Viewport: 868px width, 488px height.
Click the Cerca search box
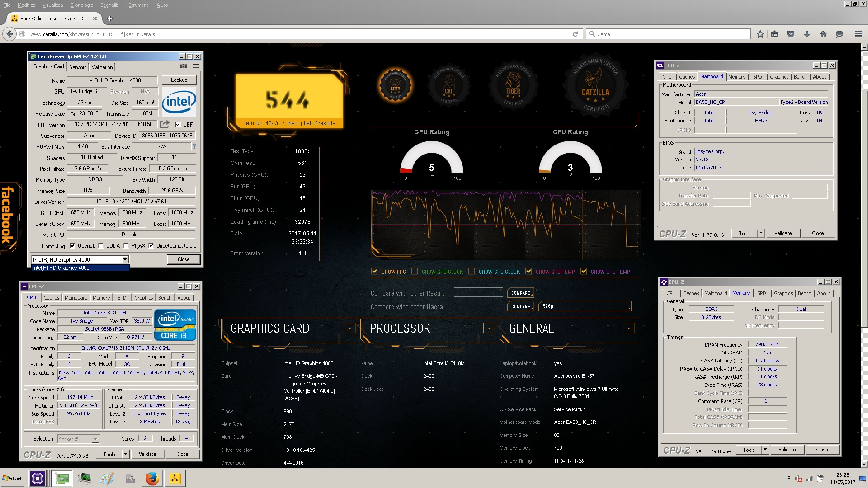668,34
